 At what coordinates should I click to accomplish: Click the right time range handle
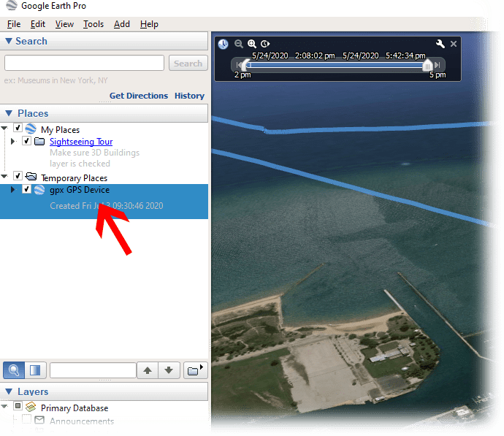point(427,65)
